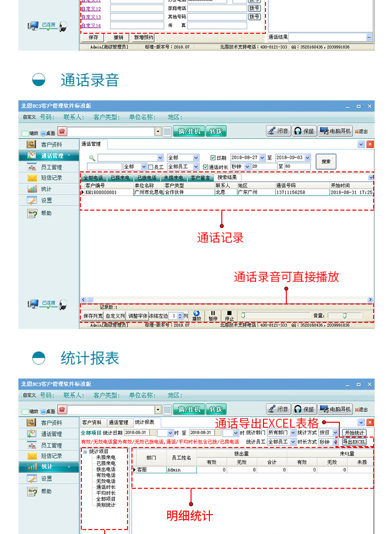Toggle 缩放 in the statistics window
The image size is (392, 534).
click(30, 412)
